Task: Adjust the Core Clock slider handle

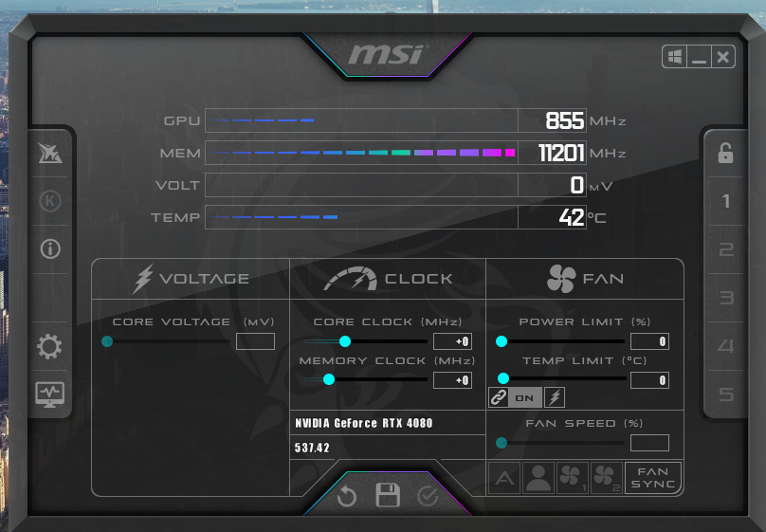Action: tap(345, 341)
